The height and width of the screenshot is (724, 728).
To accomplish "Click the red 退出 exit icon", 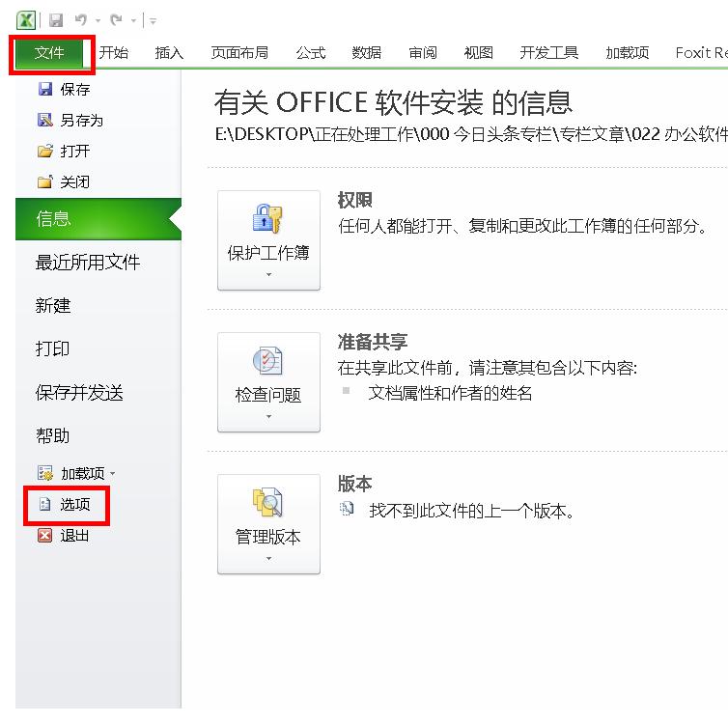I will click(x=45, y=536).
